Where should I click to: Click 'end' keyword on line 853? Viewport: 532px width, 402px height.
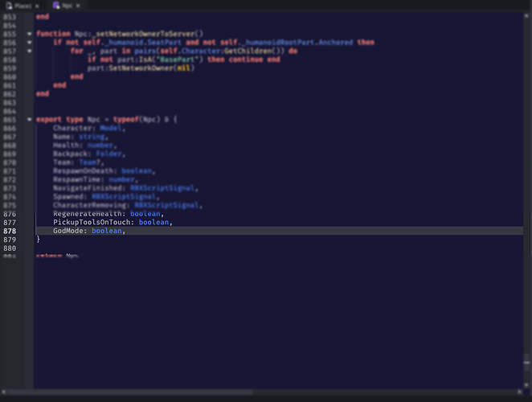tap(43, 17)
